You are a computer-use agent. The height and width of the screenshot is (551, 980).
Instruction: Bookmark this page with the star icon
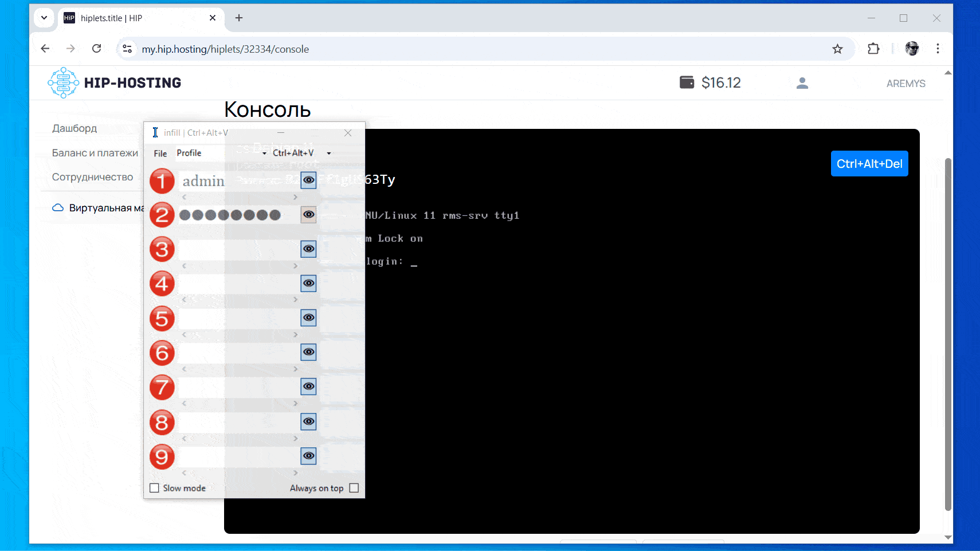click(x=837, y=49)
